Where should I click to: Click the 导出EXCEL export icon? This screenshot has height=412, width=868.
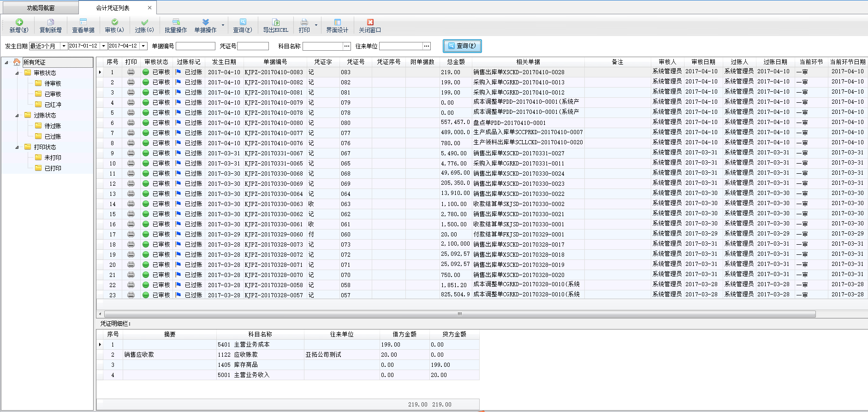pyautogui.click(x=275, y=22)
